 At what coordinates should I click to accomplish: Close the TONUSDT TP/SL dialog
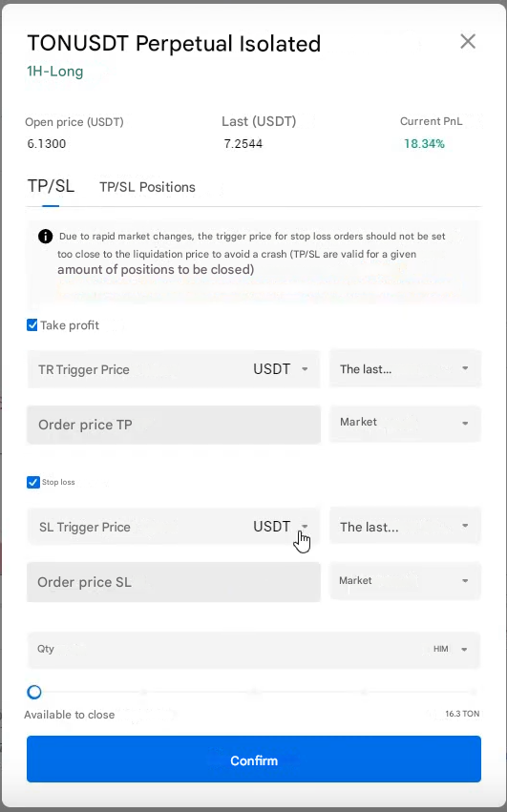(x=468, y=41)
